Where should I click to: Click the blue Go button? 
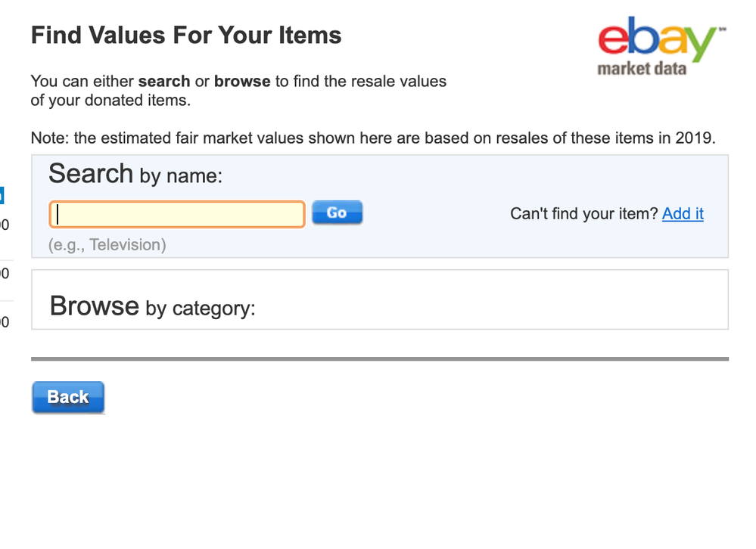click(x=337, y=212)
